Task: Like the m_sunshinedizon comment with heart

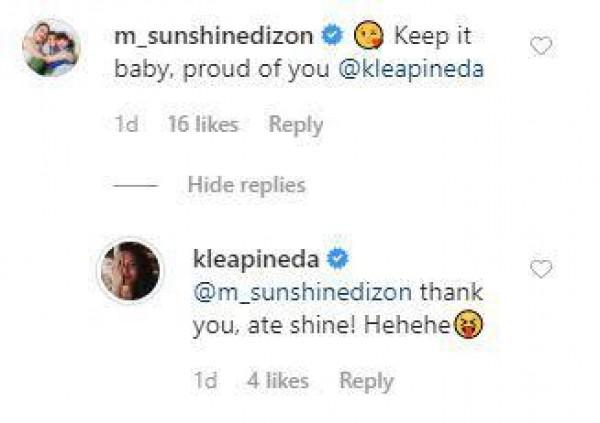Action: tap(541, 46)
